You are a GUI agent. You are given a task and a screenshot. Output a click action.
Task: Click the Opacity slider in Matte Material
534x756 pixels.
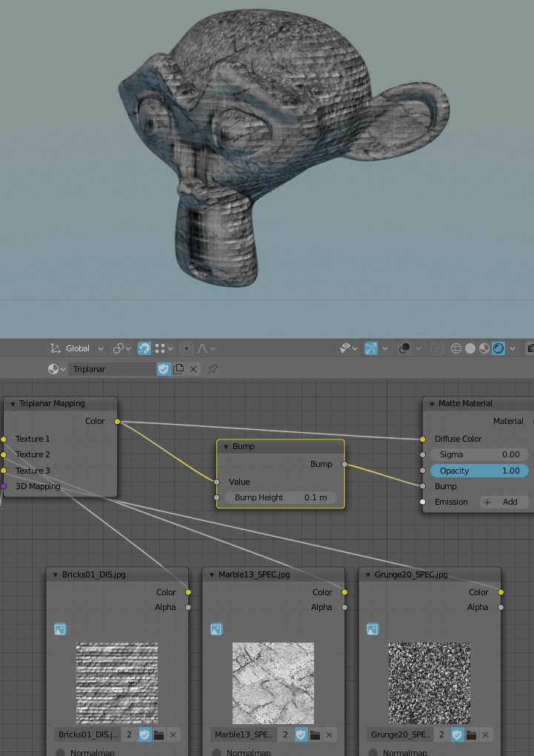click(x=479, y=471)
